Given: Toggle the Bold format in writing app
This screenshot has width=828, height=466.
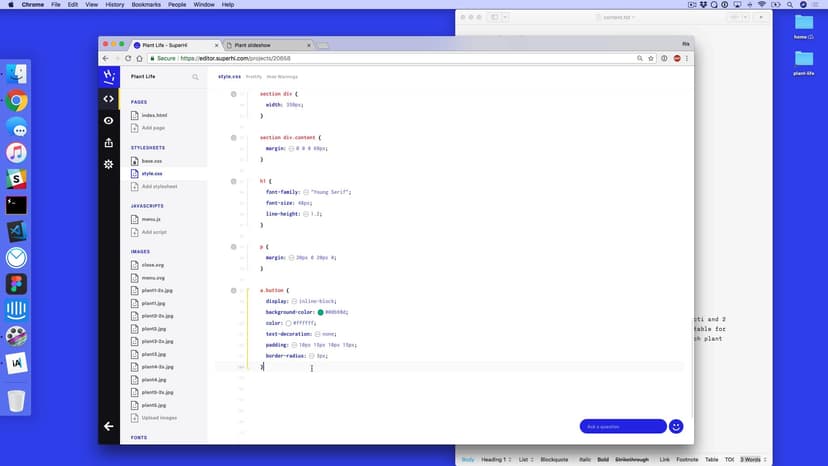Looking at the screenshot, I should click(603, 459).
